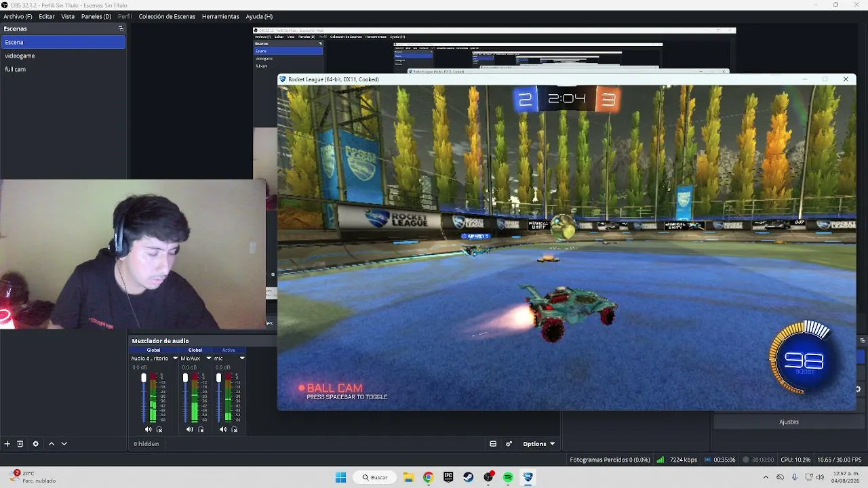Image resolution: width=868 pixels, height=488 pixels.
Task: Open the audio mixer Options dropdown
Action: [x=539, y=444]
